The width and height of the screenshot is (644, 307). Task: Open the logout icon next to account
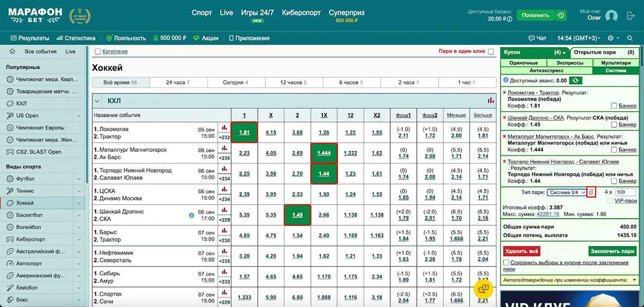[x=631, y=16]
